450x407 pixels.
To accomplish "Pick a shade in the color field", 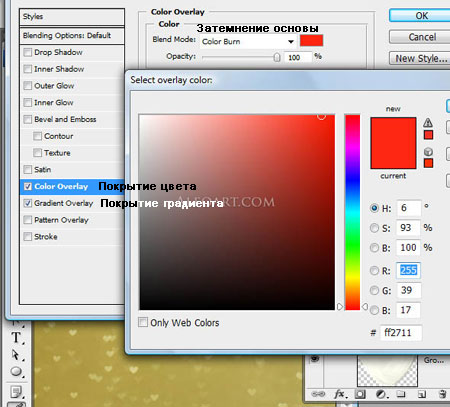I will pyautogui.click(x=237, y=212).
